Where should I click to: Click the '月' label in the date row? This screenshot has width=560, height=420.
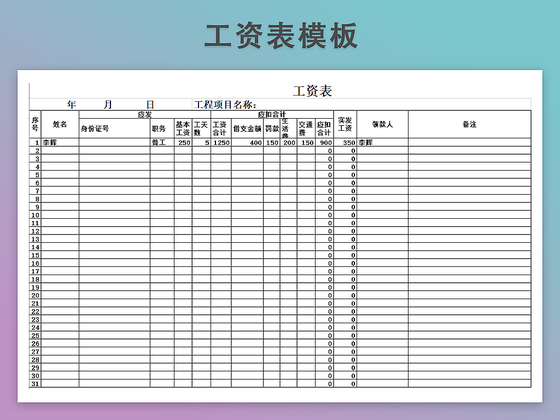point(108,104)
